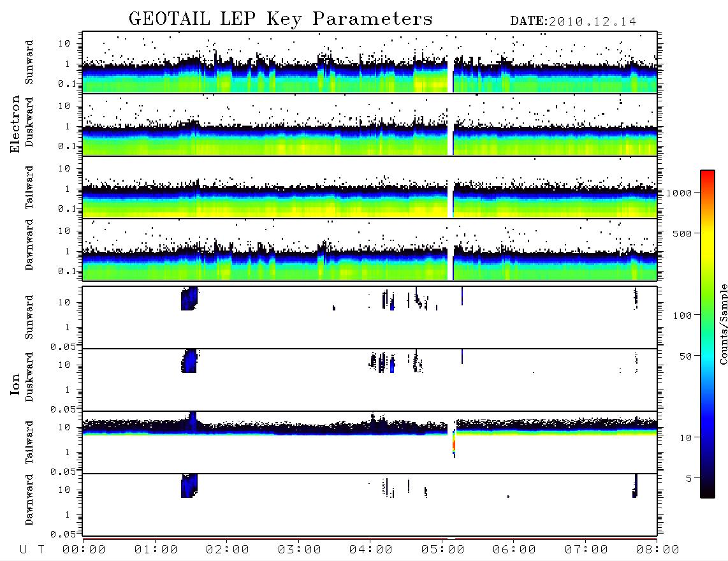Click the blue burst in Ion Sunward near 01:30
This screenshot has height=561, width=728.
tap(189, 298)
